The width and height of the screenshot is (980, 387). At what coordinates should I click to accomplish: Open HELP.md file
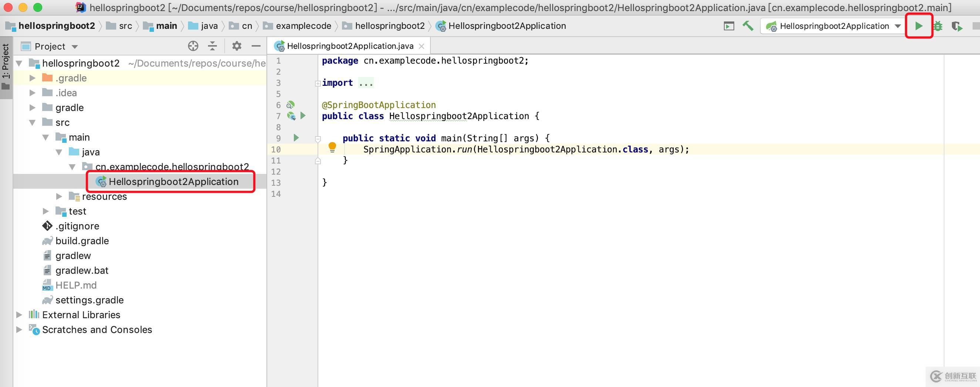click(69, 286)
